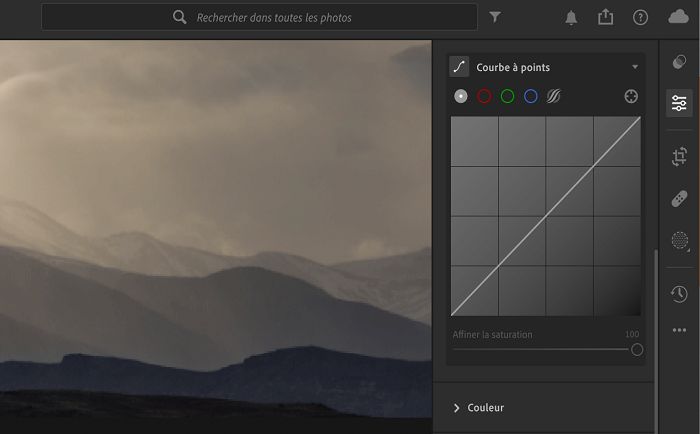Open the filter funnel icon
Screen dimensions: 700x434
click(x=495, y=17)
